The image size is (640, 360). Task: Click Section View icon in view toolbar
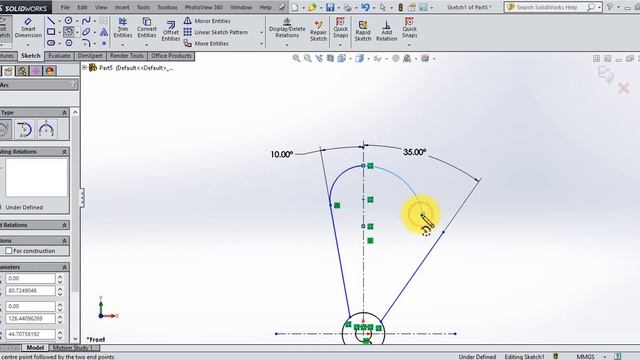(x=330, y=59)
